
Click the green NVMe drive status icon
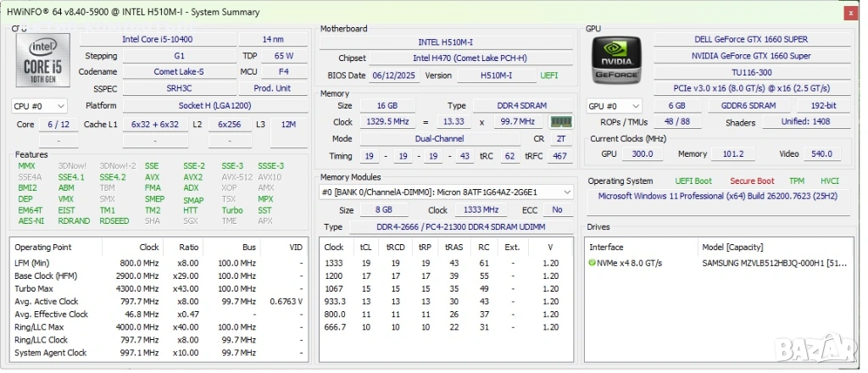pos(593,263)
